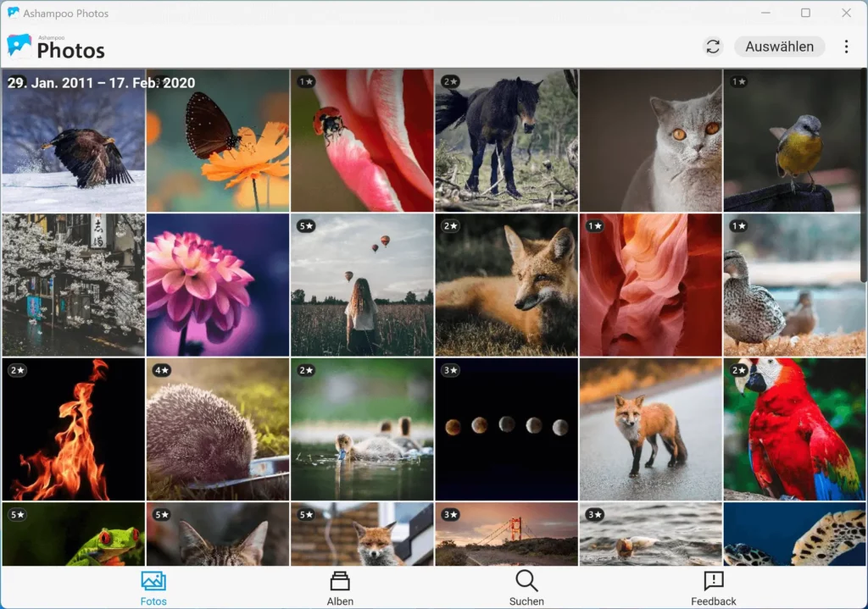The image size is (868, 609).
Task: Open the resting fox photo
Action: point(507,285)
